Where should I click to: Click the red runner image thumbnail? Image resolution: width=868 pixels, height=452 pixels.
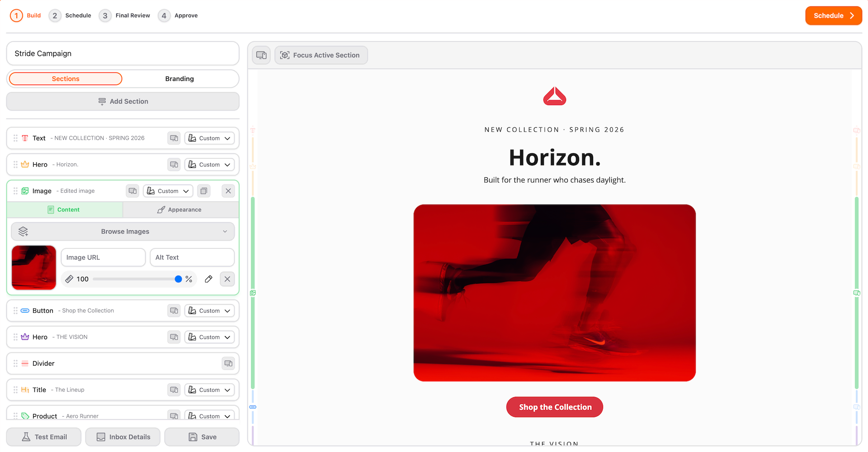pos(34,267)
